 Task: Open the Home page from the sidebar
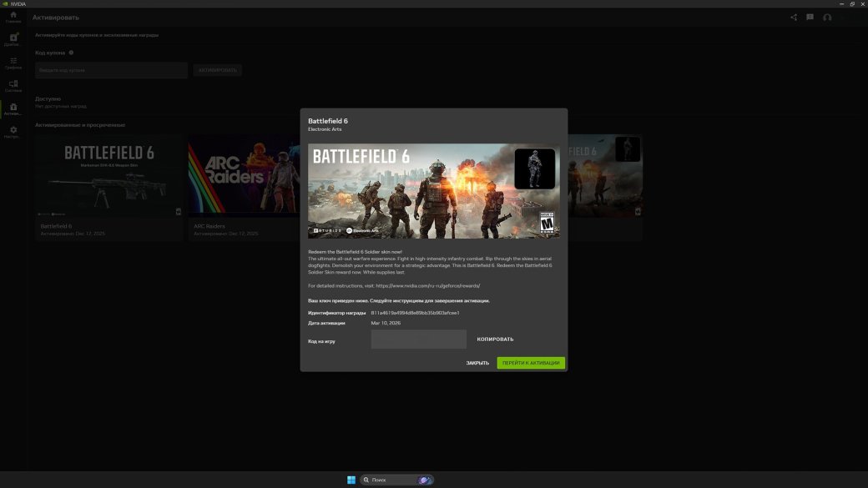click(13, 18)
